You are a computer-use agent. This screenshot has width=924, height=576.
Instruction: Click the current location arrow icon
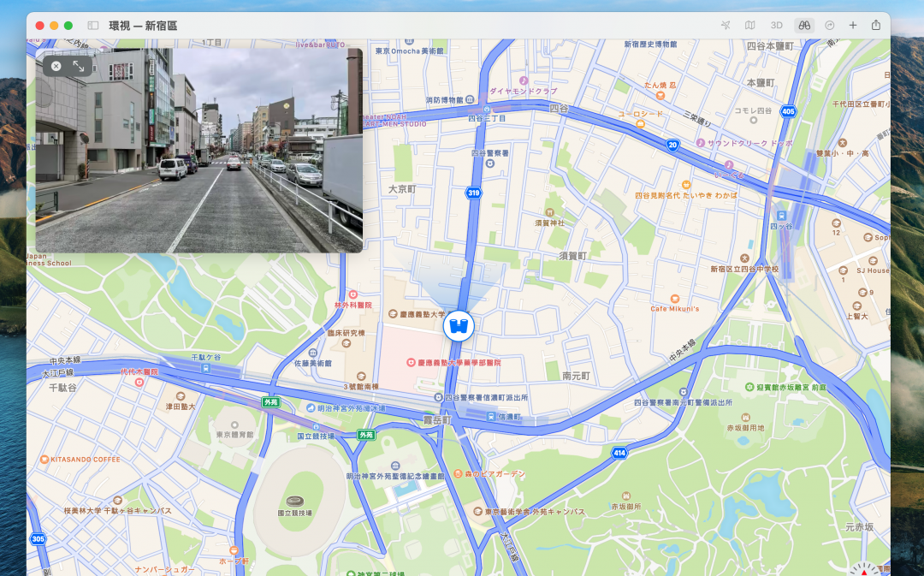tap(726, 26)
